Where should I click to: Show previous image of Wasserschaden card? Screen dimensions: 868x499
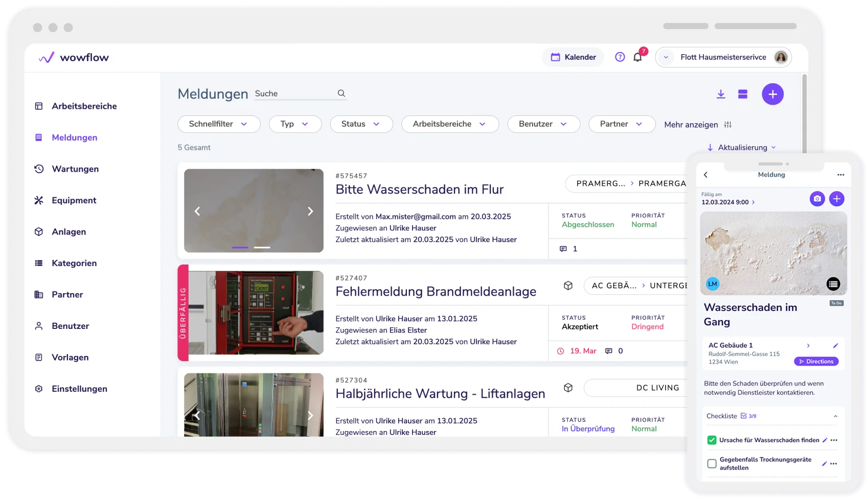(197, 211)
